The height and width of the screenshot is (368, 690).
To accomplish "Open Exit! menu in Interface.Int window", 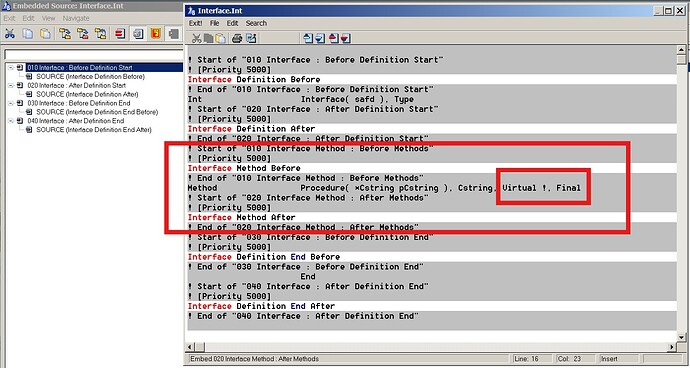I will click(x=195, y=23).
